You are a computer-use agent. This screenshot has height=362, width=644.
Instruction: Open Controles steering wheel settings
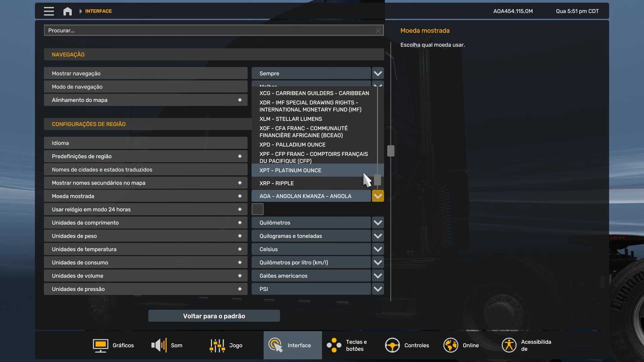[407, 345]
